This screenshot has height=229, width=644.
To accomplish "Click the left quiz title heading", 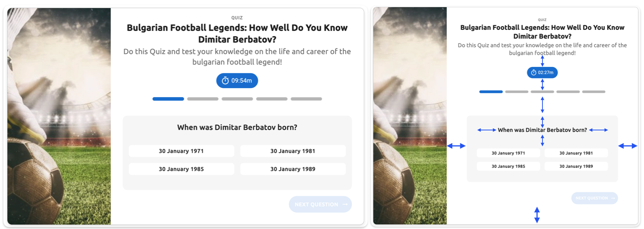I will [x=237, y=33].
